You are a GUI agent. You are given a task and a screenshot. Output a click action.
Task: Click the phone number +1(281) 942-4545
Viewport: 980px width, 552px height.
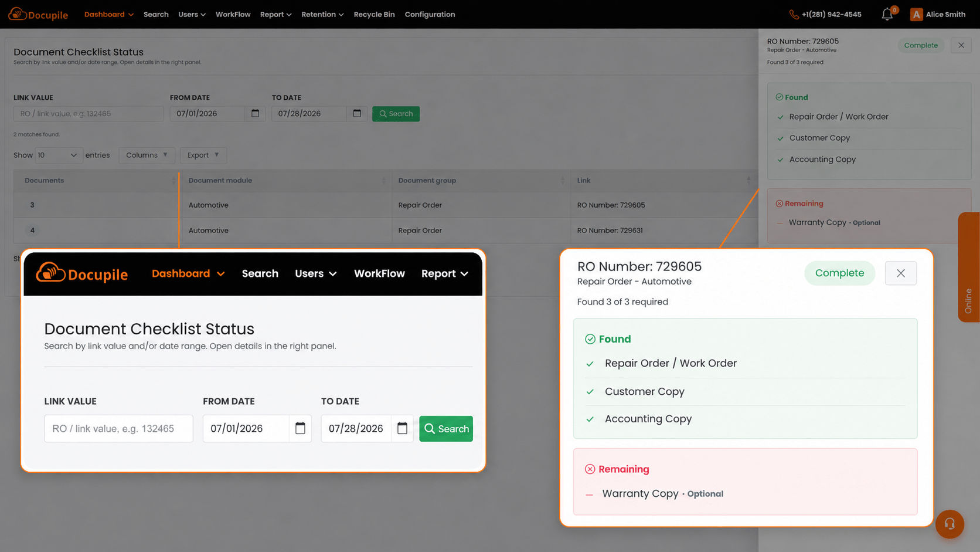coord(831,14)
